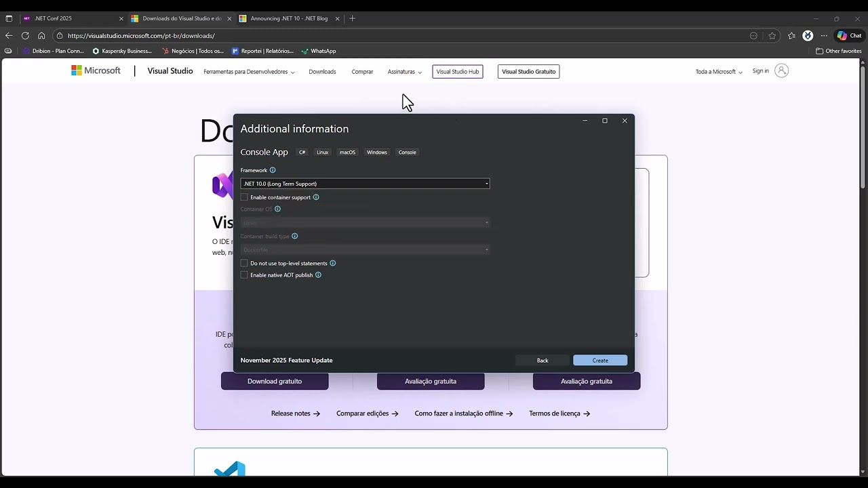The image size is (868, 488).
Task: Go to browser home icon
Action: tap(41, 35)
